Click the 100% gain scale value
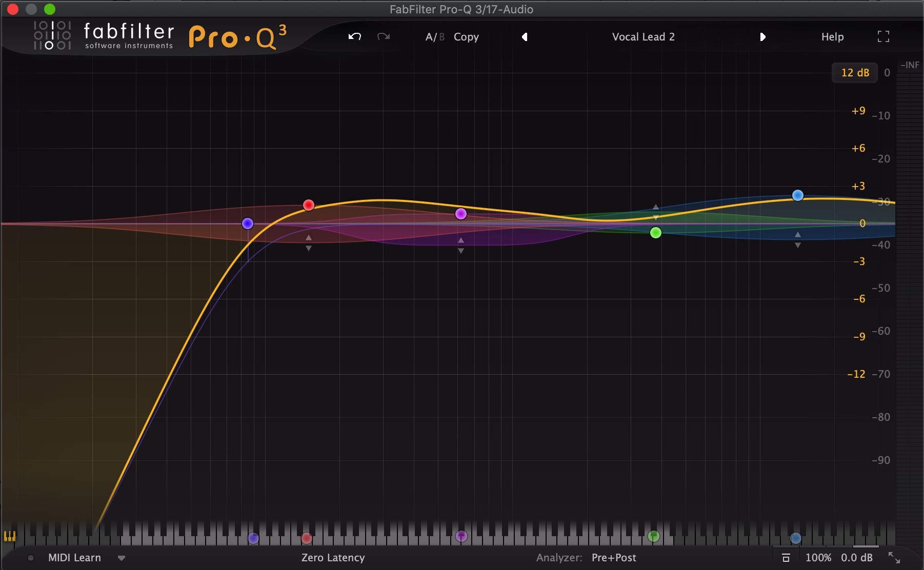 818,558
